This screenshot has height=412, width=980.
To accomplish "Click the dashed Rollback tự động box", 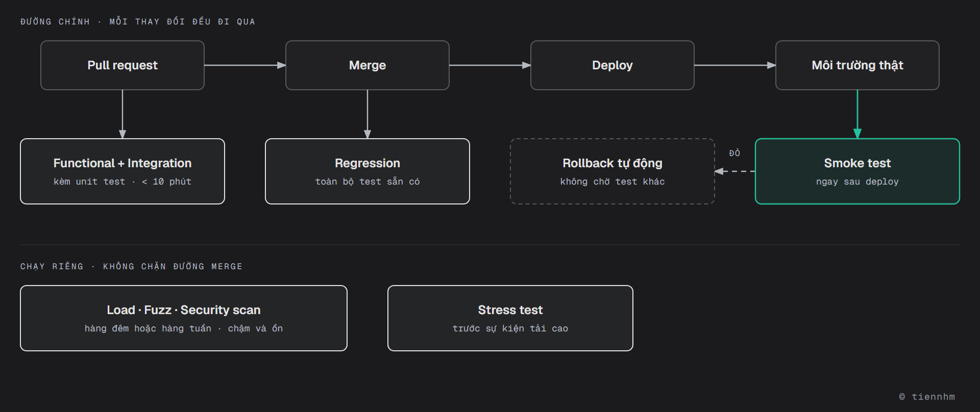I will click(x=612, y=171).
